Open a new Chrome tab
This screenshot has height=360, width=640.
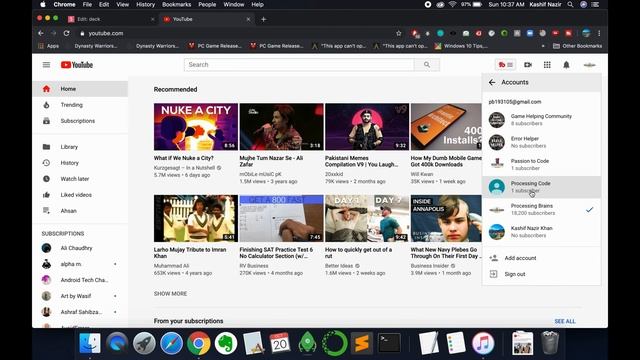(263, 19)
